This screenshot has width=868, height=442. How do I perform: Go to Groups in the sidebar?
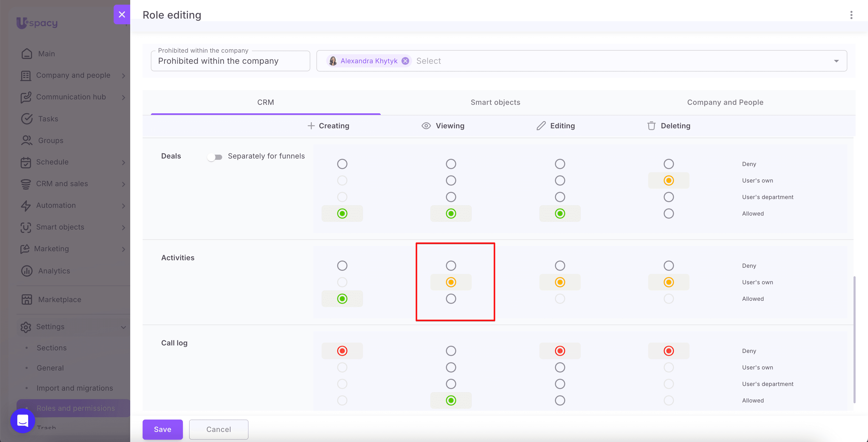[x=51, y=140]
